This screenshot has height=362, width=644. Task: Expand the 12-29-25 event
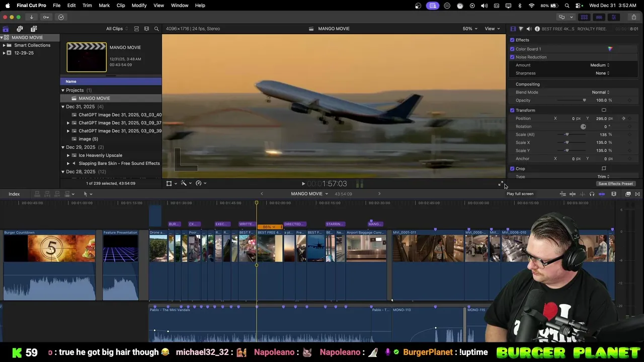[x=4, y=53]
